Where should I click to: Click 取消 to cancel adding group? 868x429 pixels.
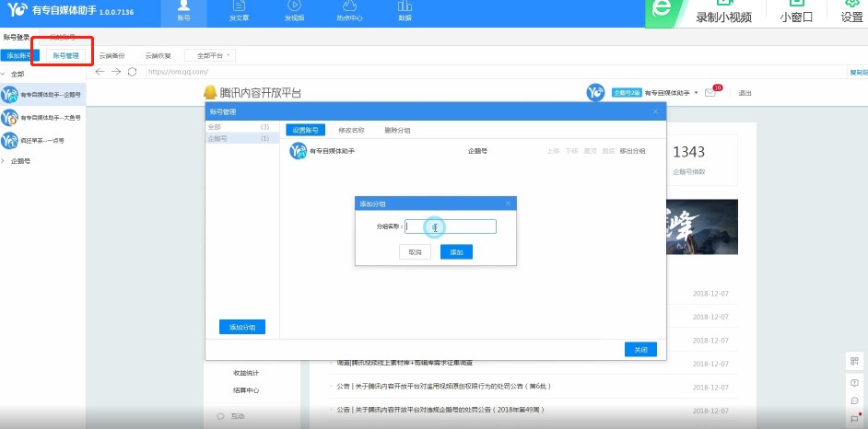coord(415,252)
